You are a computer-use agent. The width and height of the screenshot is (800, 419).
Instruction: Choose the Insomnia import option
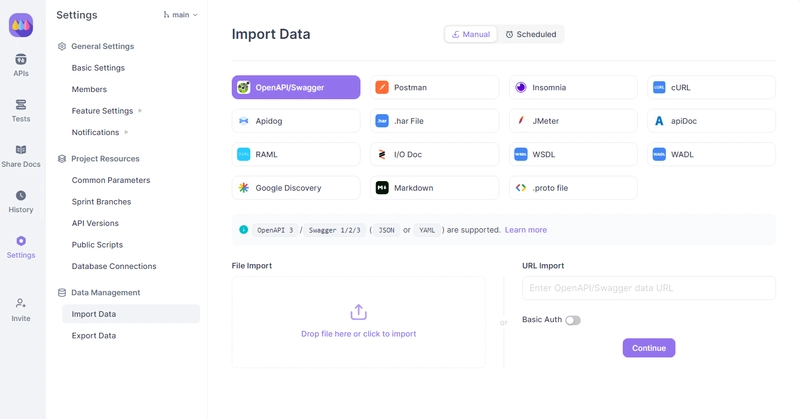(573, 88)
